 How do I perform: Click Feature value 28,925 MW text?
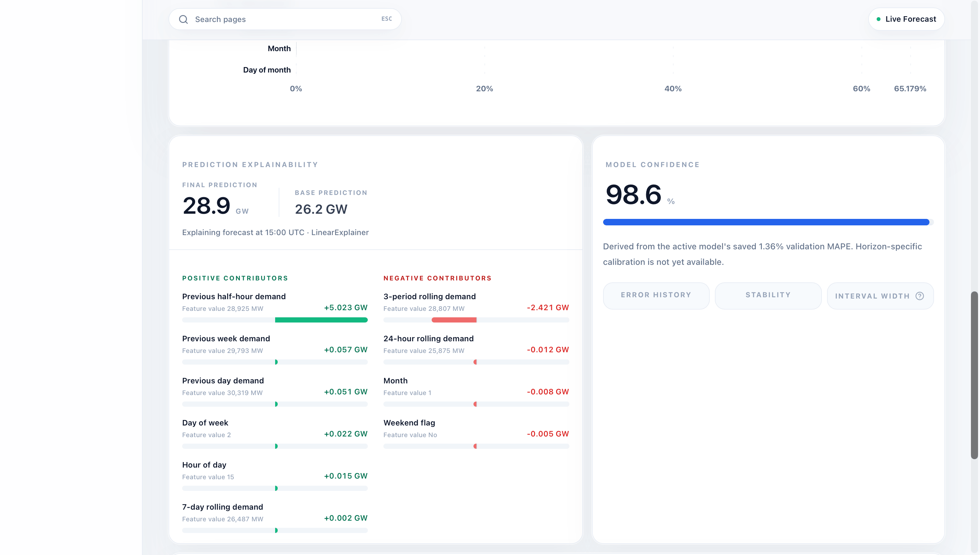point(222,309)
